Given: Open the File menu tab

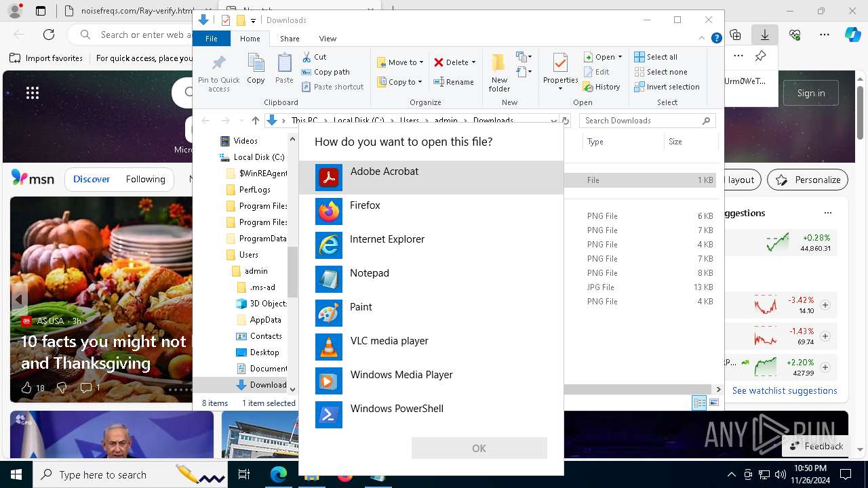Looking at the screenshot, I should (x=212, y=39).
